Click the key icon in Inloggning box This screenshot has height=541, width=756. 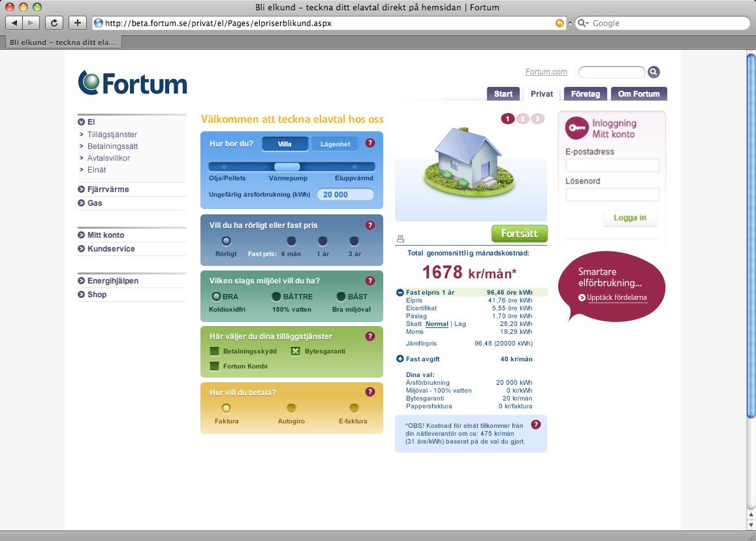(x=576, y=128)
